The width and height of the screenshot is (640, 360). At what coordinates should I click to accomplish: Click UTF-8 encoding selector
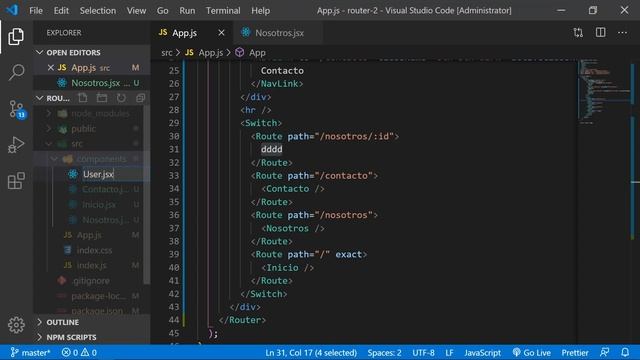(x=423, y=352)
